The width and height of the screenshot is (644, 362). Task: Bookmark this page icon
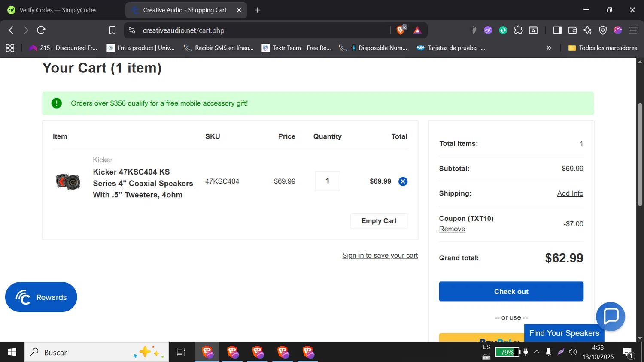(112, 30)
